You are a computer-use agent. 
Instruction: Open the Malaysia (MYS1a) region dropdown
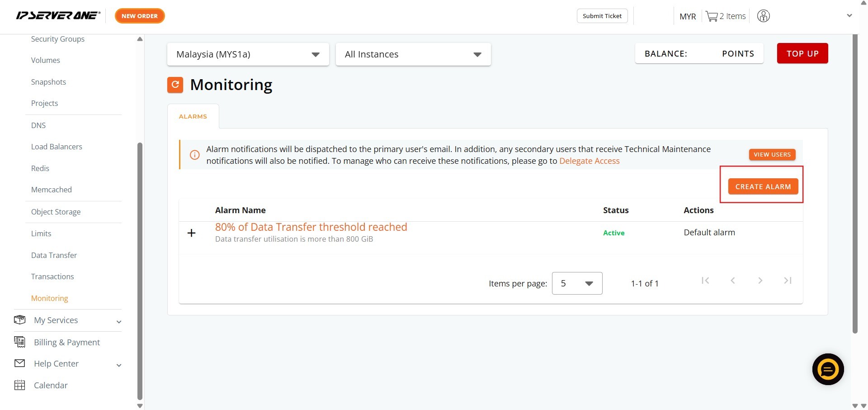(248, 54)
